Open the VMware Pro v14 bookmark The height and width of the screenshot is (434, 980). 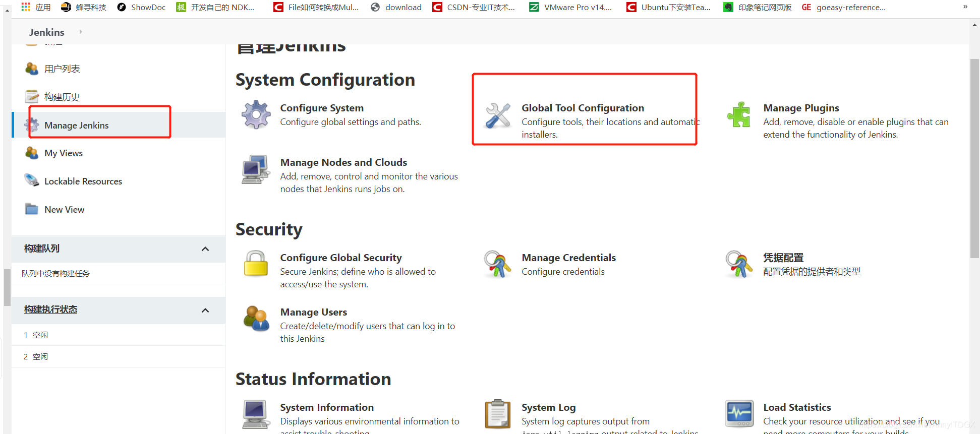[x=570, y=7]
